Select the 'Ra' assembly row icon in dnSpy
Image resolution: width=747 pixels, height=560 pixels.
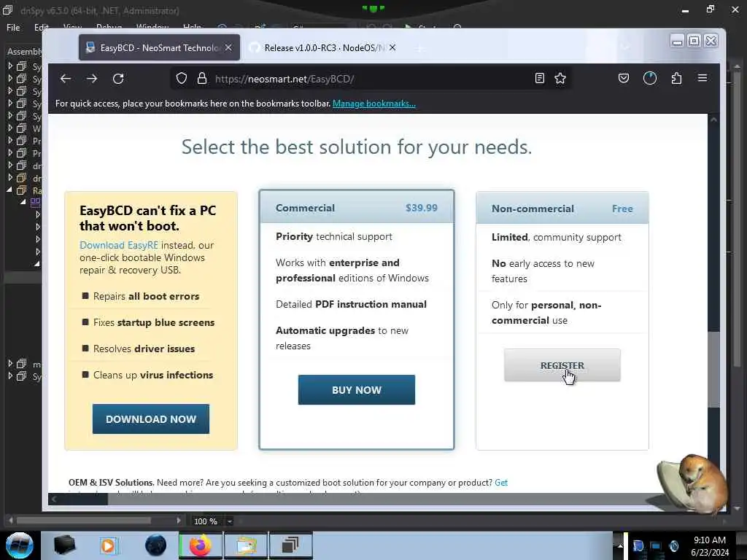point(21,190)
